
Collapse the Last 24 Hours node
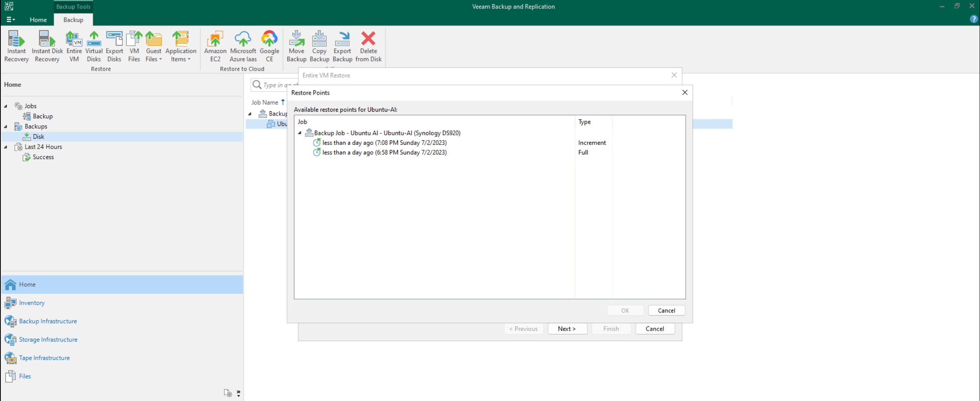click(x=6, y=147)
